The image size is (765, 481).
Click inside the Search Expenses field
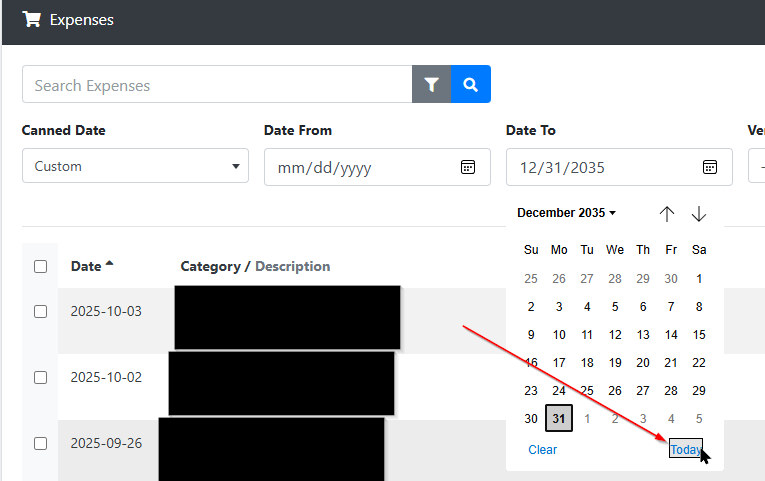pyautogui.click(x=216, y=85)
